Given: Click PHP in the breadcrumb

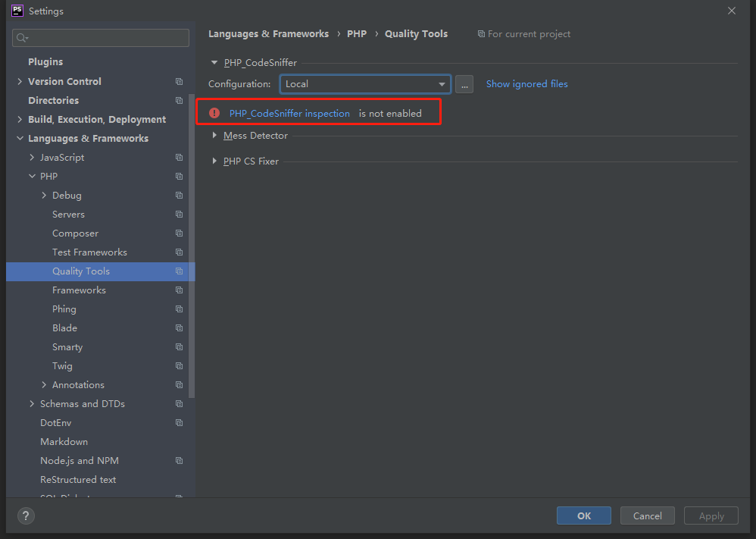Looking at the screenshot, I should point(357,34).
